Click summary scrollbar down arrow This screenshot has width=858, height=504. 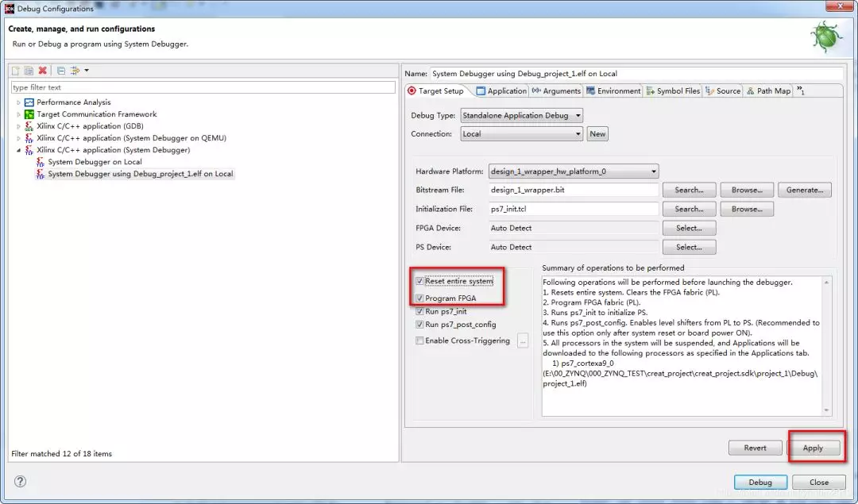[x=826, y=410]
